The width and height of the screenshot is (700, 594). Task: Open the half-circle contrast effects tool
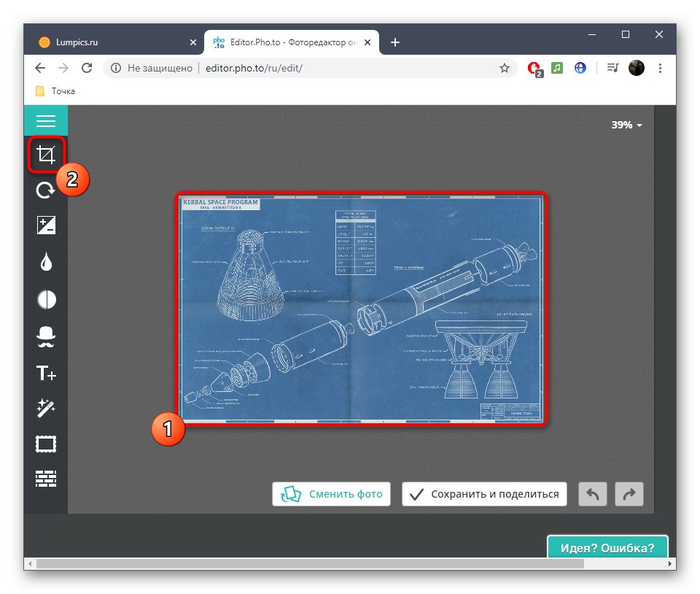tap(47, 299)
